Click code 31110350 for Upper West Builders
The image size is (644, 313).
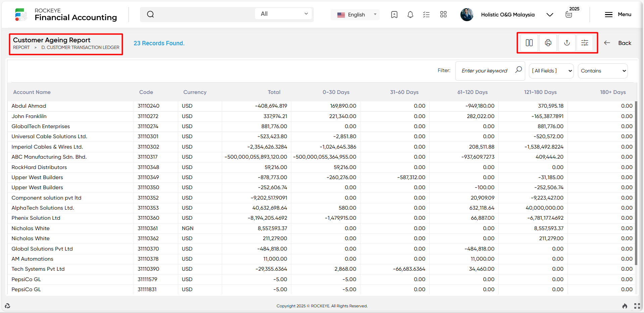click(x=148, y=188)
